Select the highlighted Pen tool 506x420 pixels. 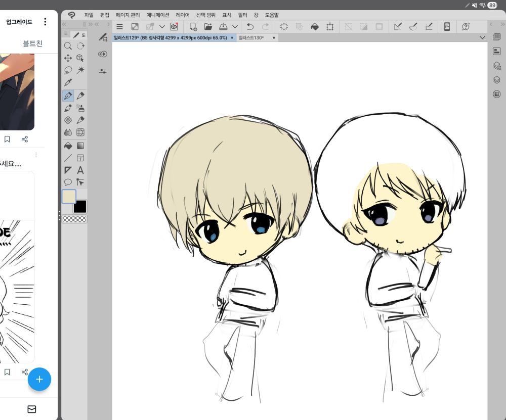(68, 96)
